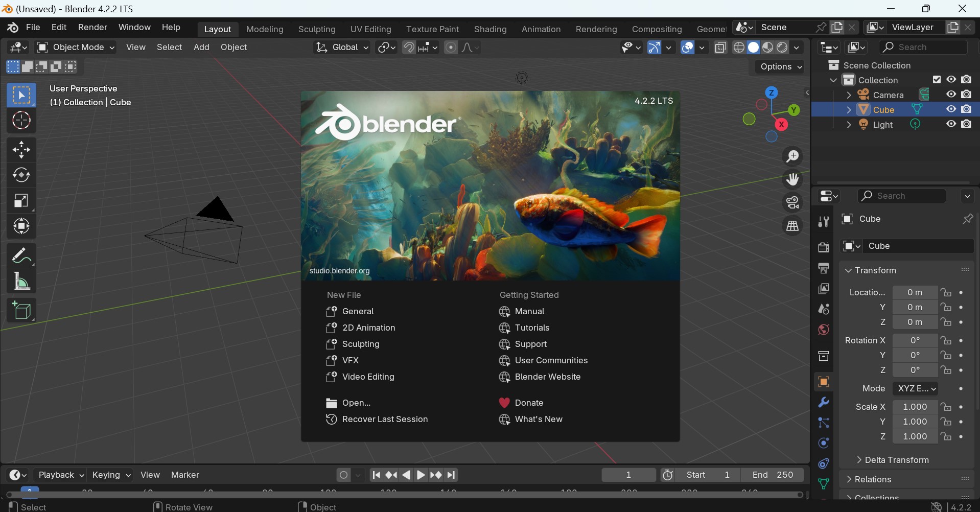This screenshot has height=512, width=980.
Task: Open the Modifiers wrench tab
Action: pyautogui.click(x=824, y=403)
